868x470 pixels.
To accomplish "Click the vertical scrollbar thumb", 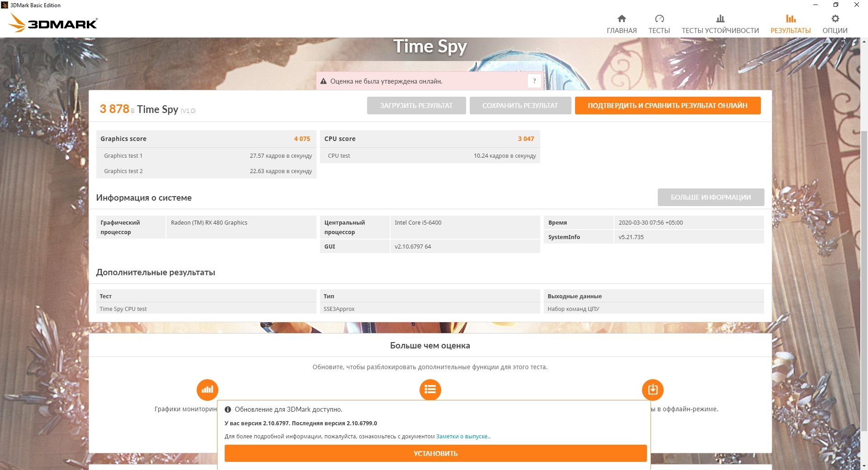I will pos(864,280).
